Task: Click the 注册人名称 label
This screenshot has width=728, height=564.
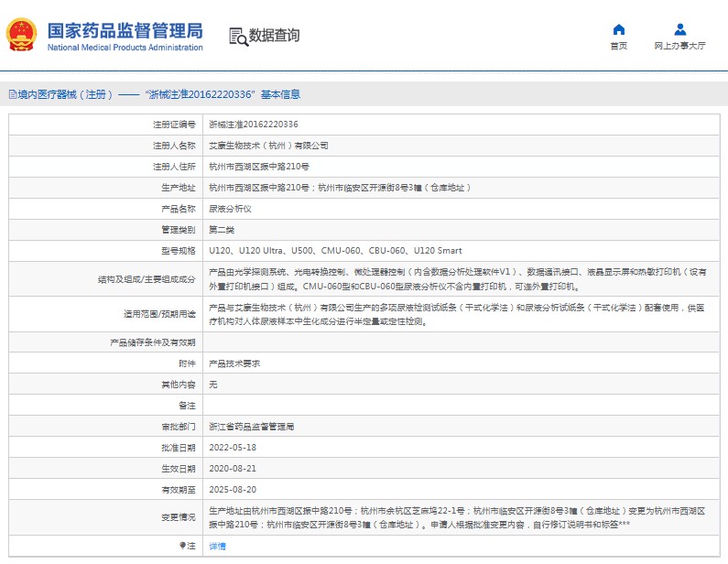Action: 174,146
